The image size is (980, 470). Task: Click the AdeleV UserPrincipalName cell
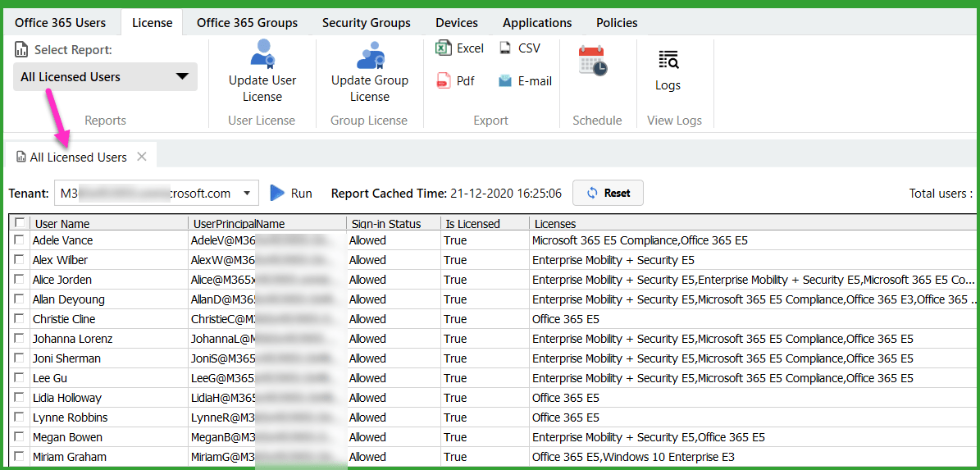pyautogui.click(x=267, y=240)
